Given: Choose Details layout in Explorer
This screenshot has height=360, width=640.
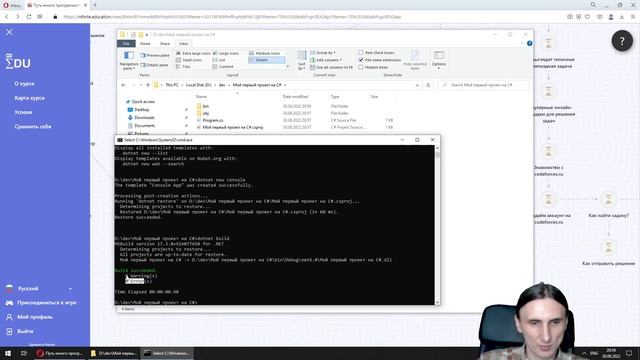Looking at the screenshot, I should [x=266, y=60].
